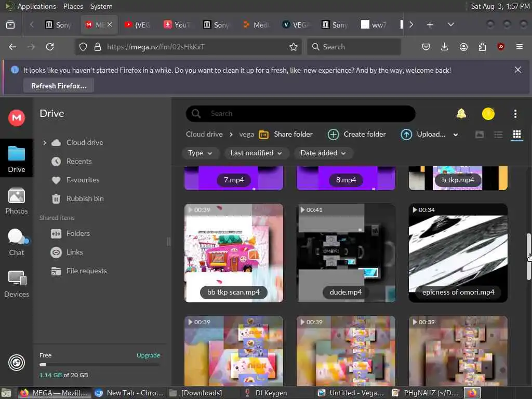The width and height of the screenshot is (532, 399).
Task: Open the Date added filter dropdown
Action: pyautogui.click(x=323, y=153)
